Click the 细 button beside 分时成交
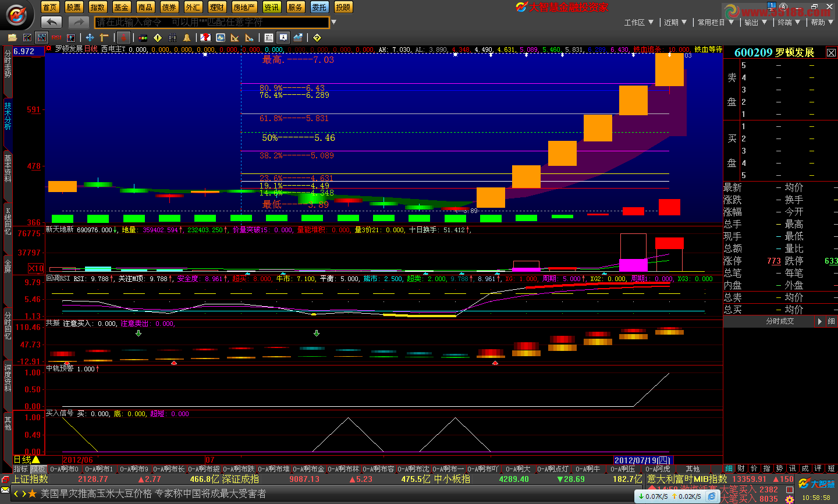 pyautogui.click(x=831, y=321)
